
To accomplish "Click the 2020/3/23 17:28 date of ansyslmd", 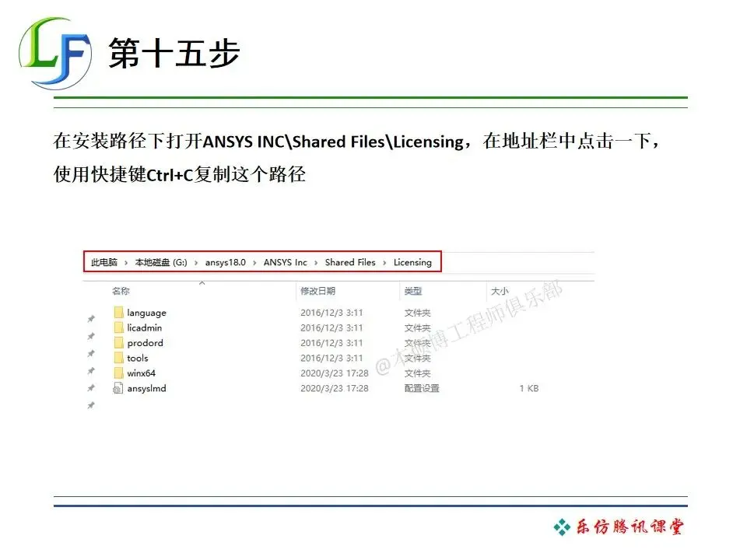I will tap(335, 389).
